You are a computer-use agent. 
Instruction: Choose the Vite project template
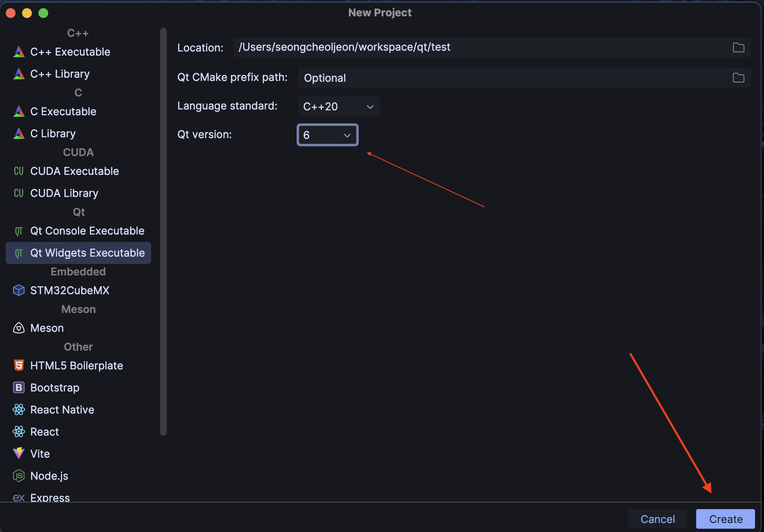(x=40, y=454)
